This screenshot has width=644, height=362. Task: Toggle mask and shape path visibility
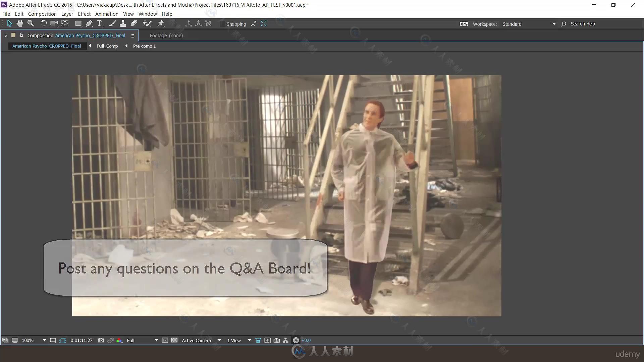pyautogui.click(x=63, y=340)
